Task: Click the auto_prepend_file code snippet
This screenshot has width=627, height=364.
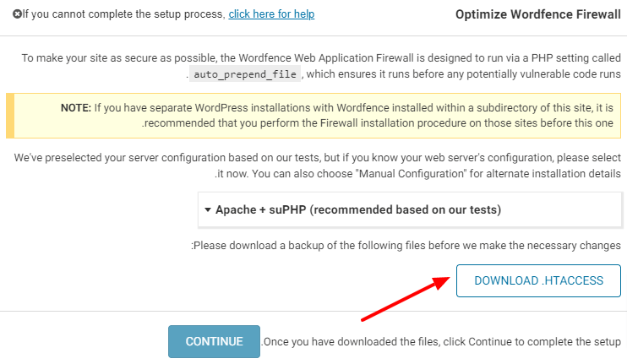Action: 245,74
